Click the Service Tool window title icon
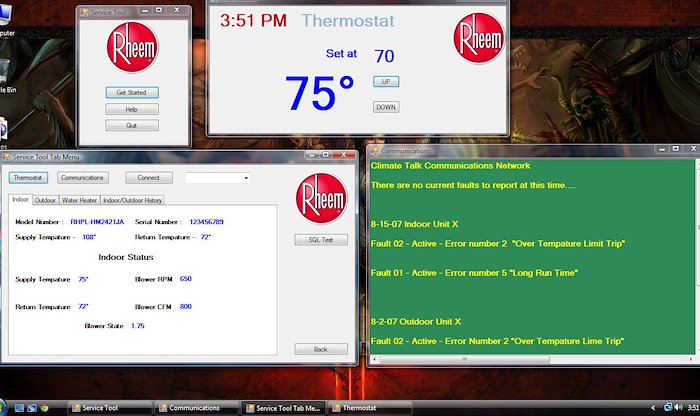 pyautogui.click(x=84, y=12)
